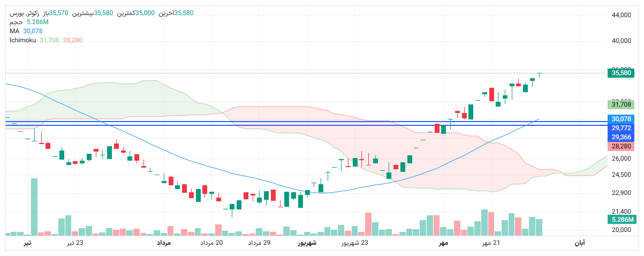Select the 31,708 Ichimoku price tag

621,104
